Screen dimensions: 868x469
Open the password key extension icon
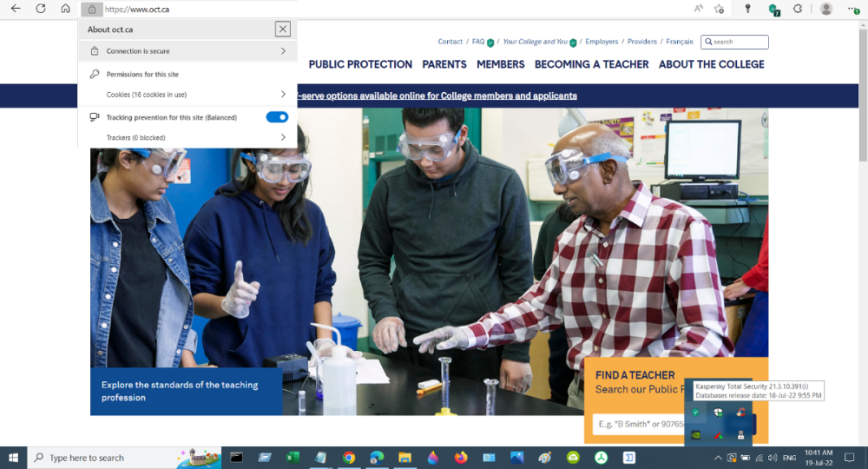[x=748, y=9]
